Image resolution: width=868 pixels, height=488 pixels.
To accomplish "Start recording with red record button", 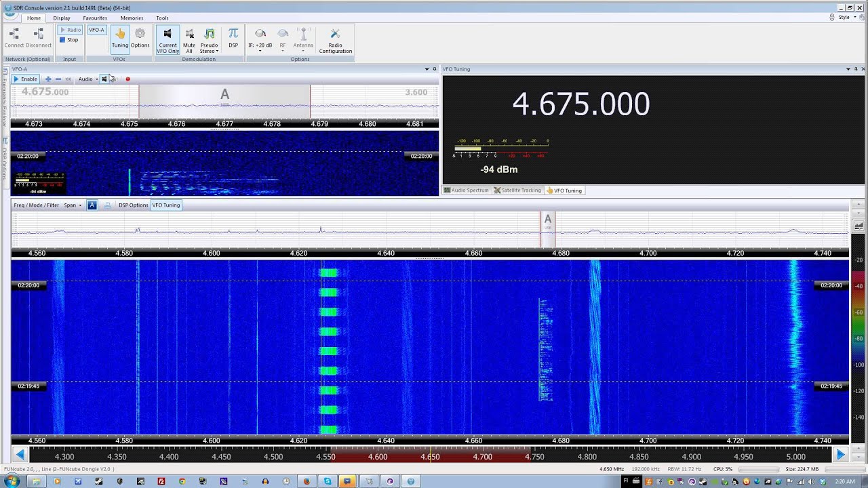I will 127,79.
